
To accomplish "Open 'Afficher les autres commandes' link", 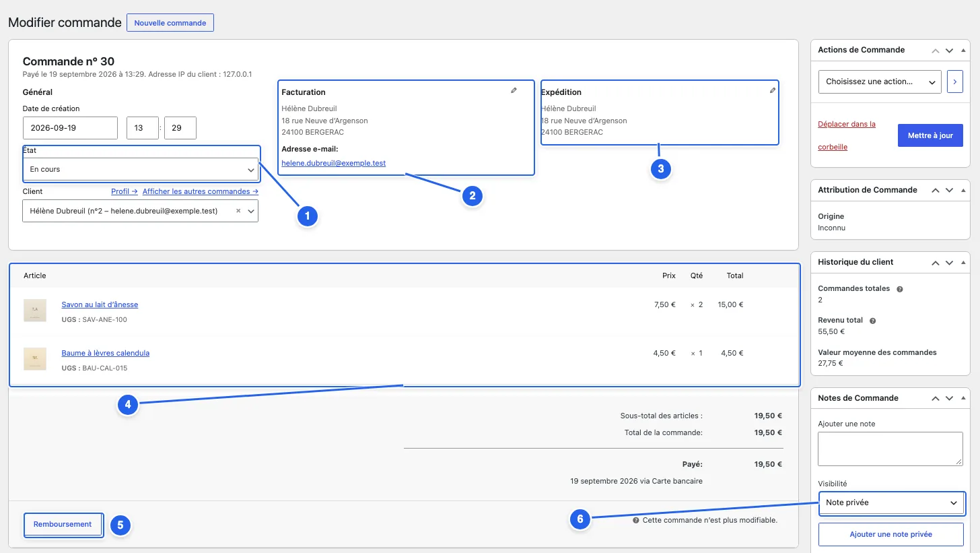I will 201,191.
